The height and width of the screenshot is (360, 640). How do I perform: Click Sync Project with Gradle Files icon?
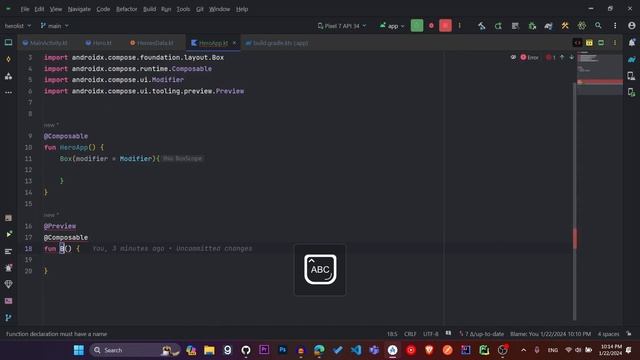click(548, 26)
